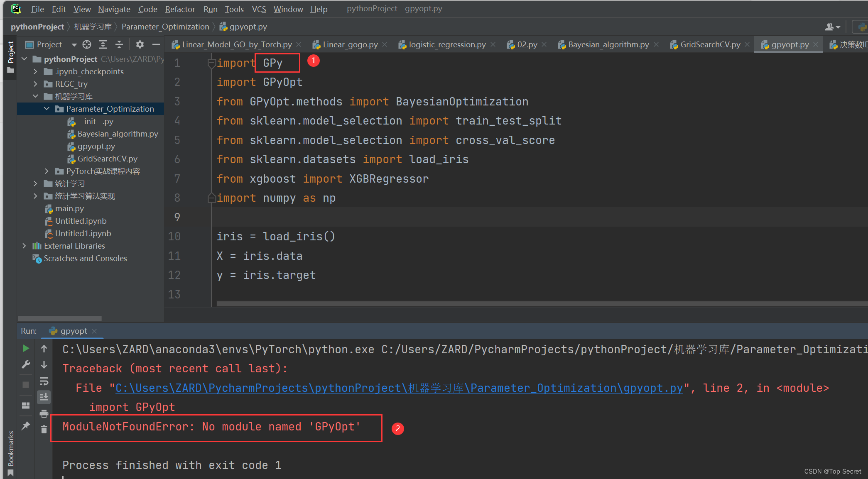This screenshot has height=479, width=868.
Task: Click the Print output icon
Action: click(x=44, y=413)
